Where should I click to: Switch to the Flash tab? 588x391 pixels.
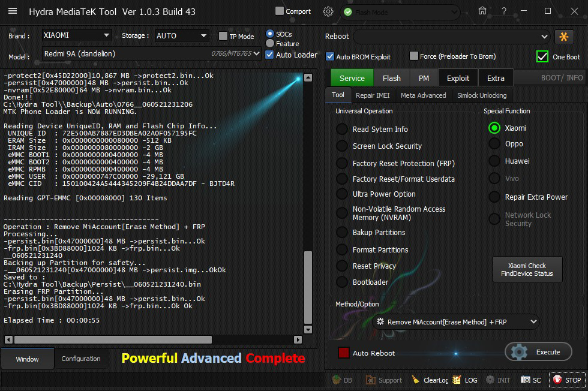(x=391, y=78)
